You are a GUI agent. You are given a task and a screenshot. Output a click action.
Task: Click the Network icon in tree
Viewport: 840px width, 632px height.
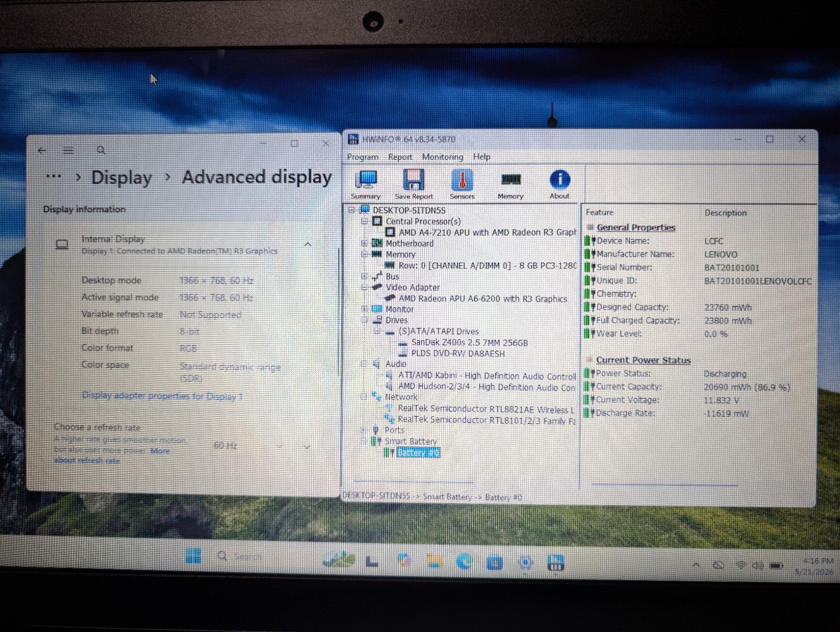click(x=376, y=397)
